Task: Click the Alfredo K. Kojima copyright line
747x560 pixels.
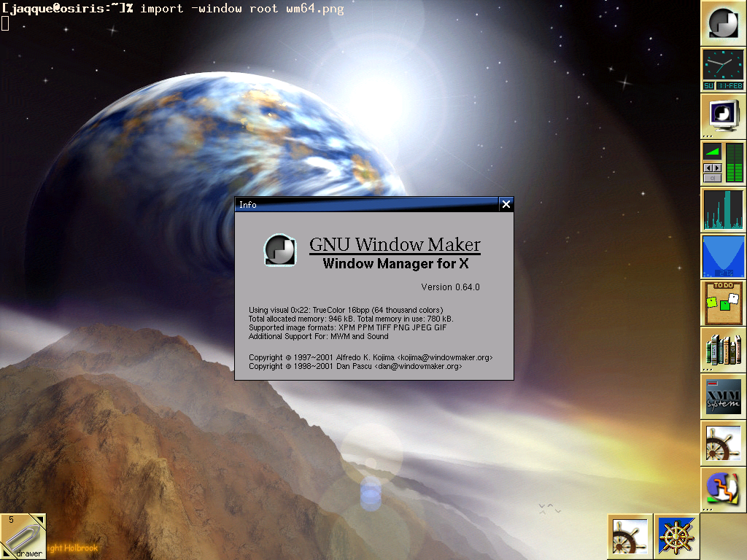Action: click(371, 357)
